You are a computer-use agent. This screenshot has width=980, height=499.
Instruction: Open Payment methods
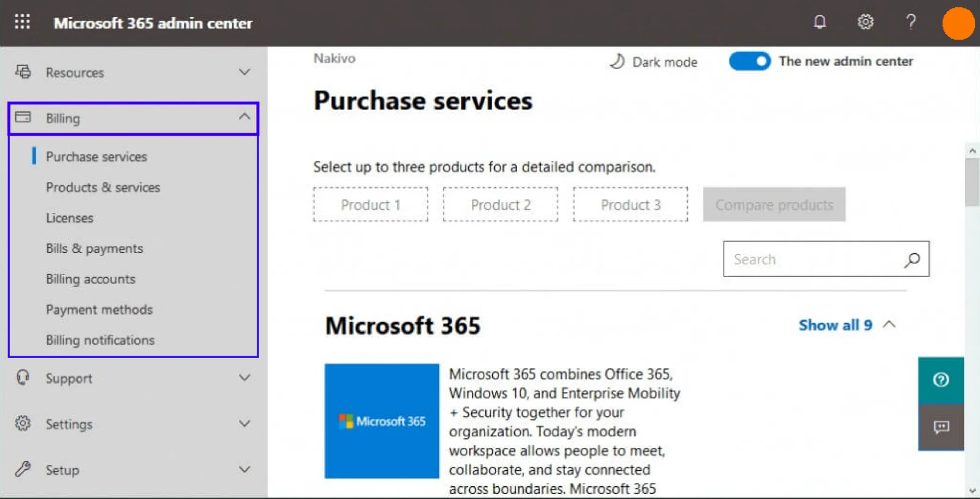pos(99,310)
